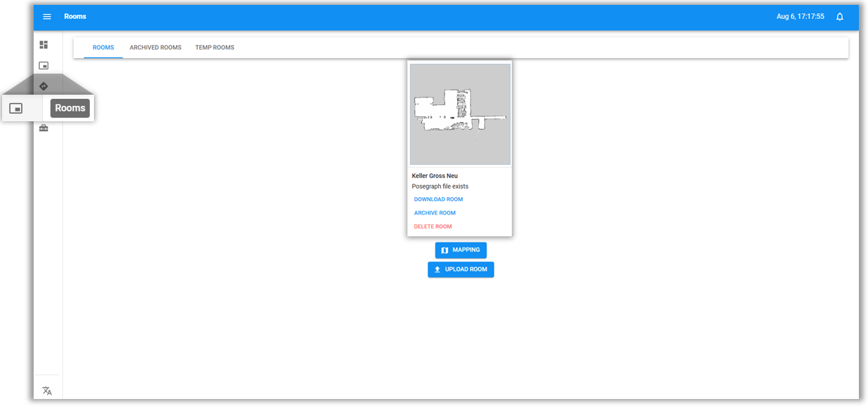
Task: Click the date and time in the header
Action: [800, 17]
